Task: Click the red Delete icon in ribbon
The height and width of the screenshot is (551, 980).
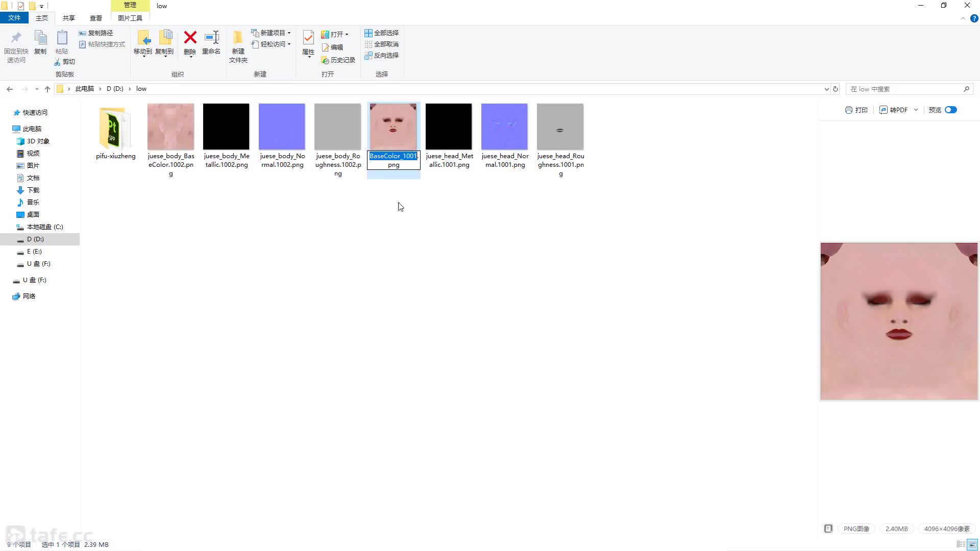Action: [190, 38]
